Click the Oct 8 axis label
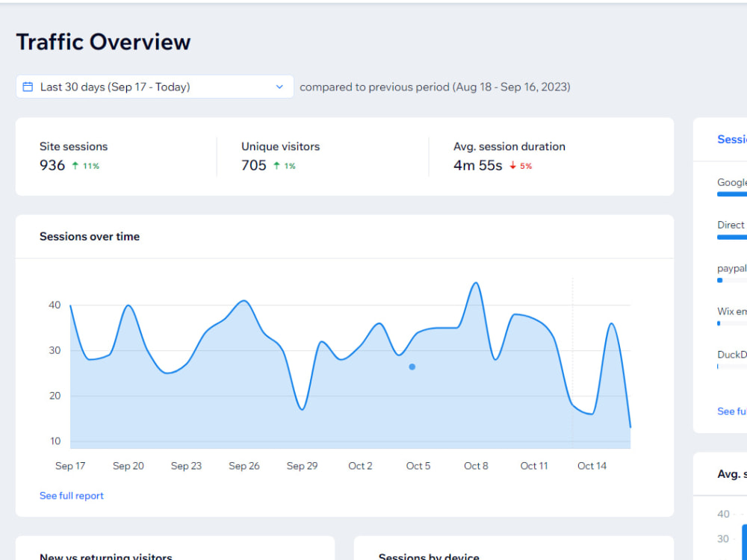This screenshot has height=560, width=747. point(476,466)
